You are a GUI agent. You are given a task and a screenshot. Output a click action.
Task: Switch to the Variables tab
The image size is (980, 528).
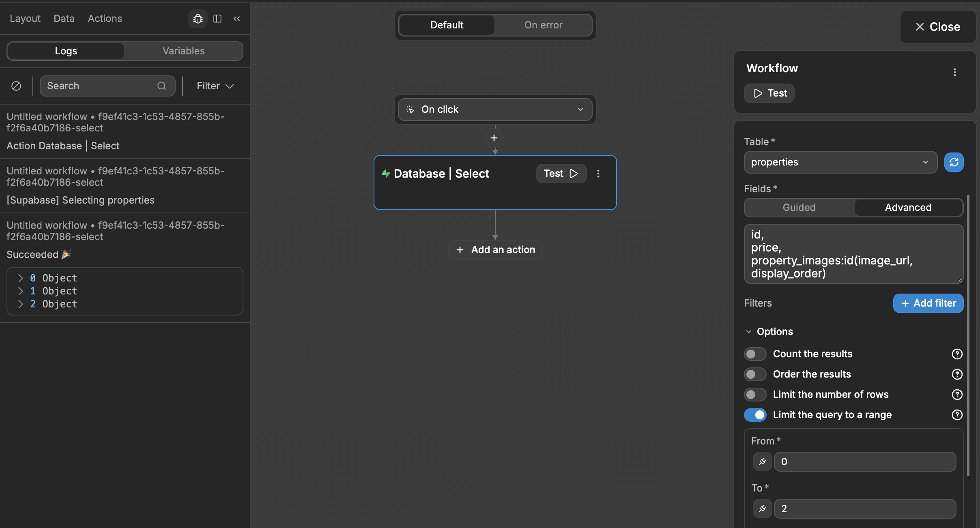(183, 51)
